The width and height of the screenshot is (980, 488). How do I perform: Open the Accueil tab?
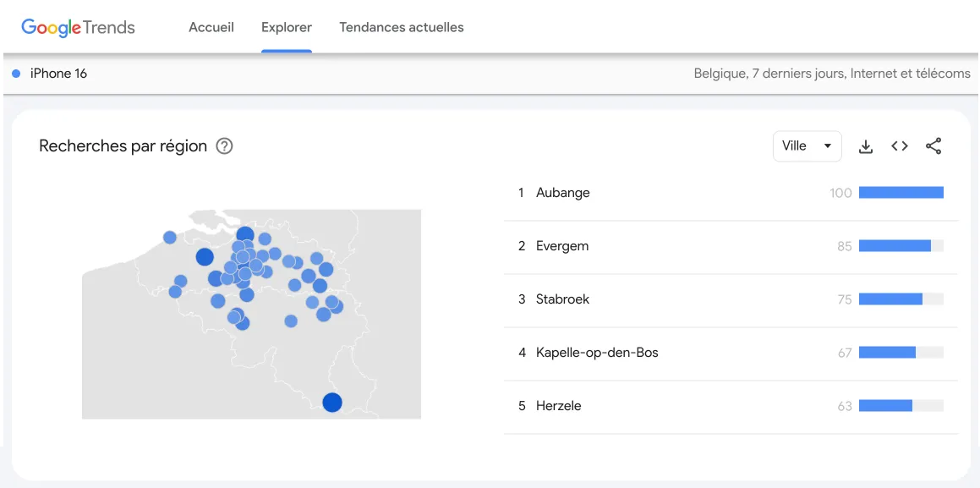[x=211, y=28]
